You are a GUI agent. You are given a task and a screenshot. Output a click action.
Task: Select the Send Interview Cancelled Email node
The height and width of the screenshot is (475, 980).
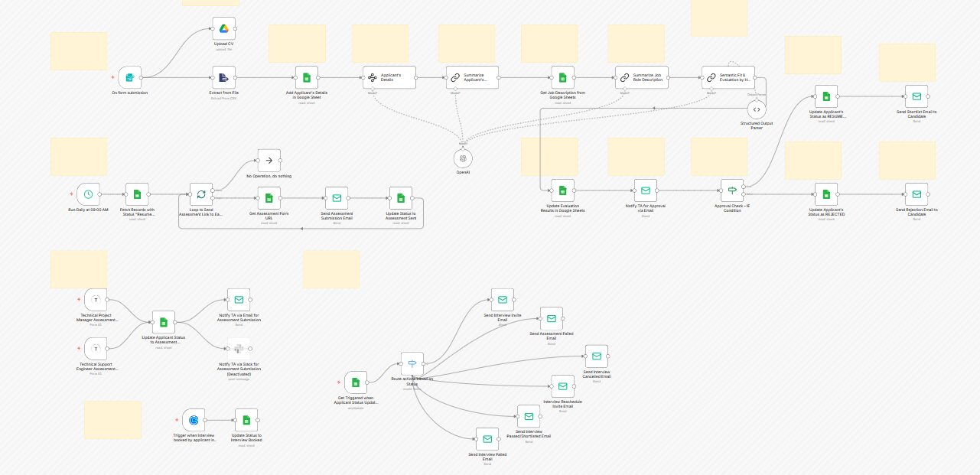coord(597,356)
